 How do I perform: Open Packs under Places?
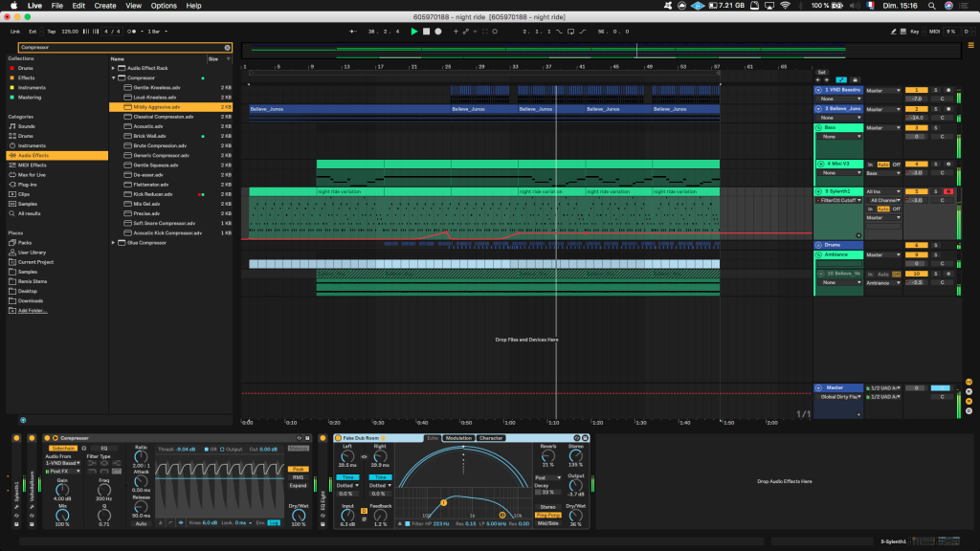[24, 242]
